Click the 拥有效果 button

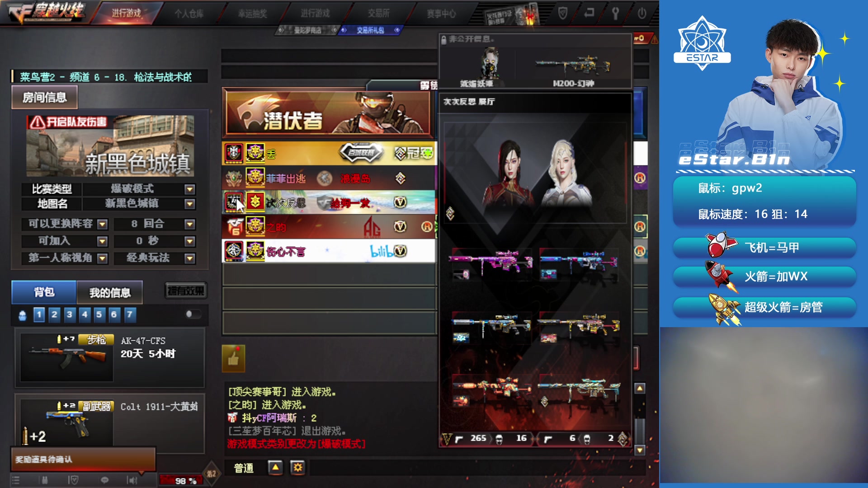pyautogui.click(x=186, y=291)
